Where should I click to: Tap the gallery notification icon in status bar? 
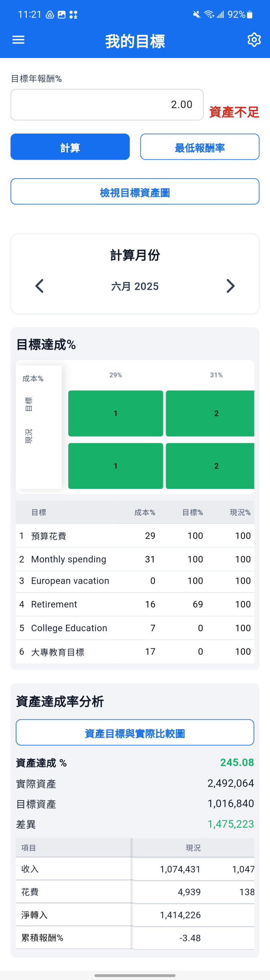click(x=61, y=15)
